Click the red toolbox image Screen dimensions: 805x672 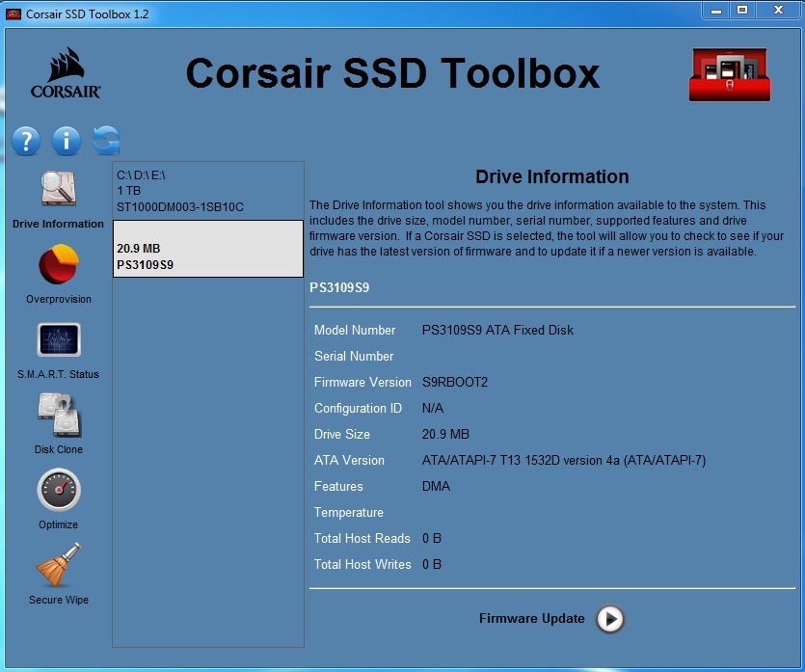tap(730, 74)
